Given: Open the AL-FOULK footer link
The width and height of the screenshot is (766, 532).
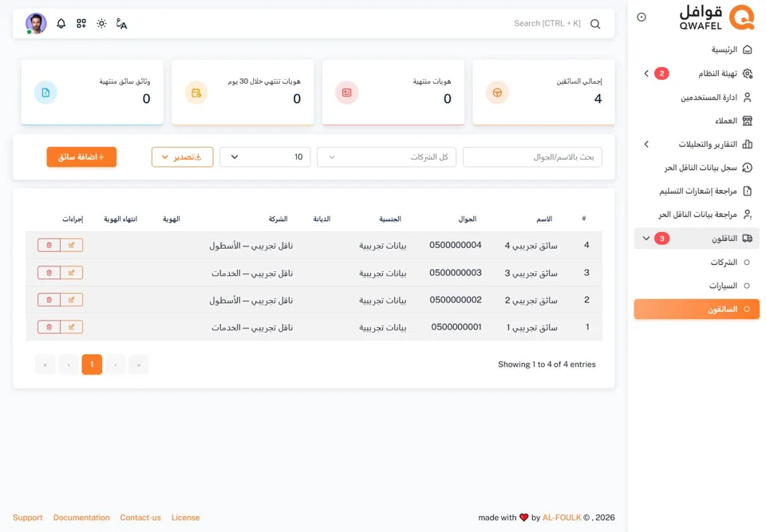Looking at the screenshot, I should coord(562,518).
